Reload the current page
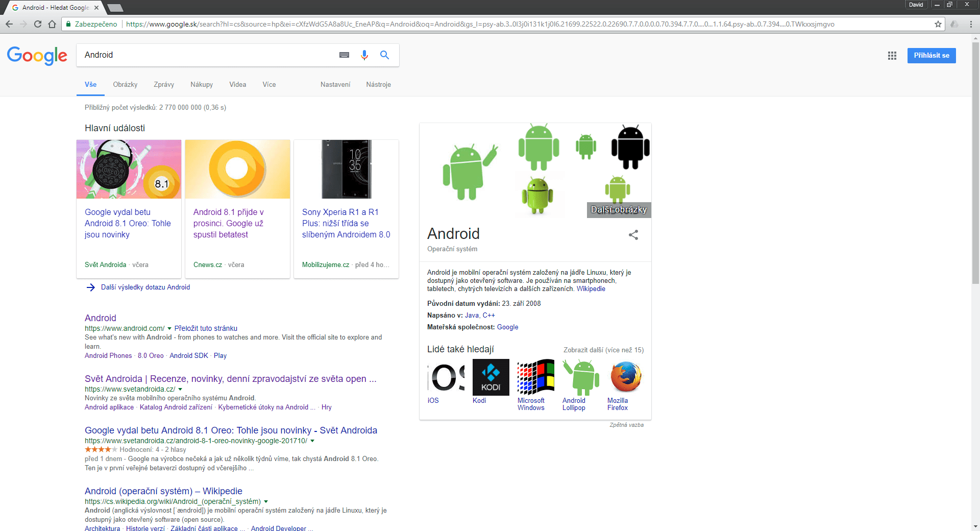Image resolution: width=980 pixels, height=531 pixels. 37,24
